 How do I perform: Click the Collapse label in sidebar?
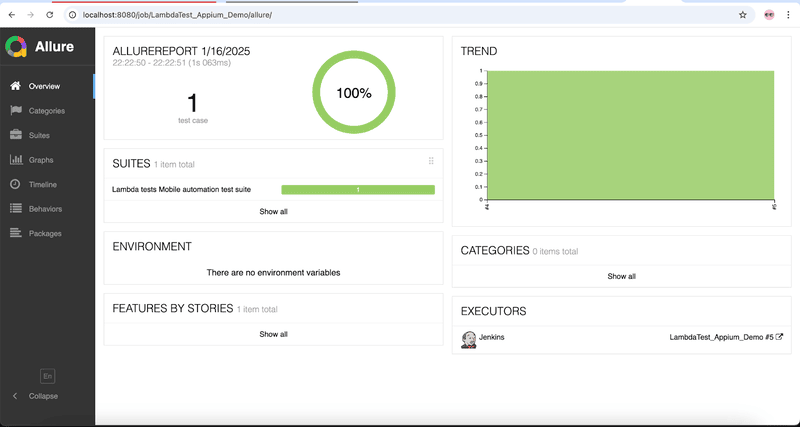click(x=43, y=396)
